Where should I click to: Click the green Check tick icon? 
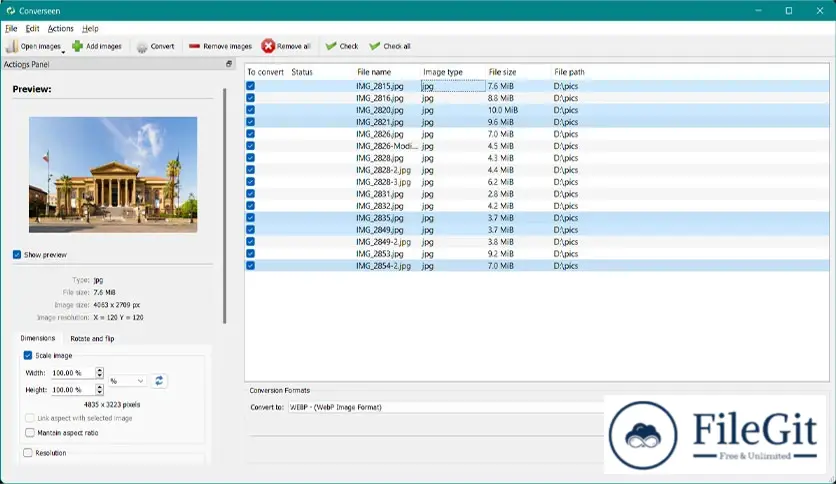(331, 46)
